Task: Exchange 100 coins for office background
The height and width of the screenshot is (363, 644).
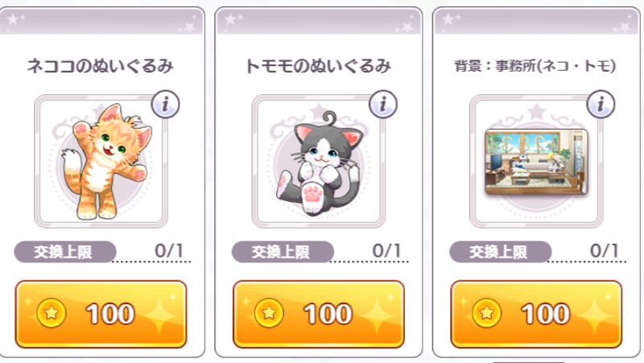Action: click(x=536, y=314)
